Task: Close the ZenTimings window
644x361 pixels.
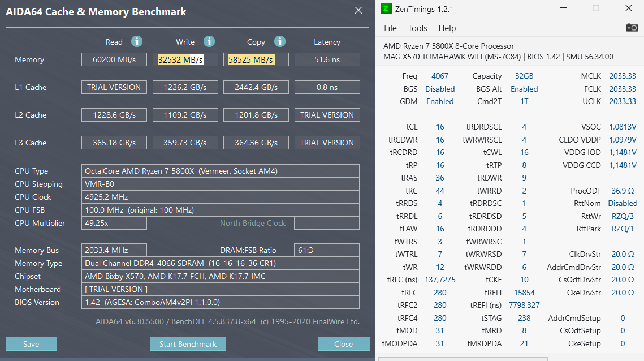Action: point(628,8)
